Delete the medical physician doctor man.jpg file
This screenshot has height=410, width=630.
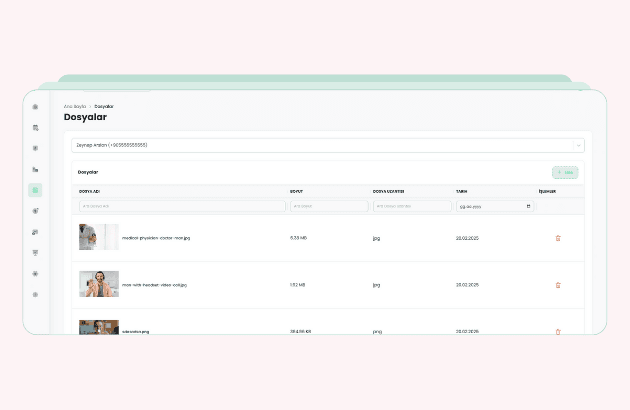pyautogui.click(x=557, y=238)
